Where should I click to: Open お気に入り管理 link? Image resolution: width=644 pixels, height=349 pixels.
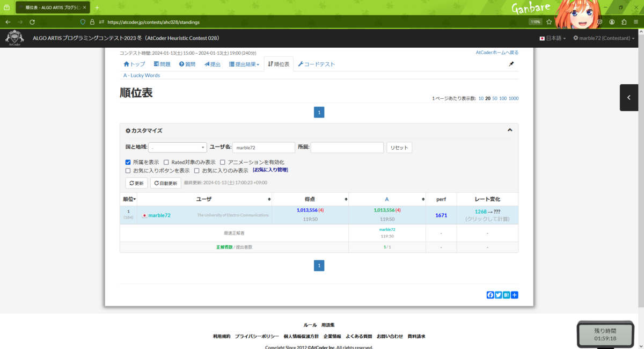coord(270,170)
